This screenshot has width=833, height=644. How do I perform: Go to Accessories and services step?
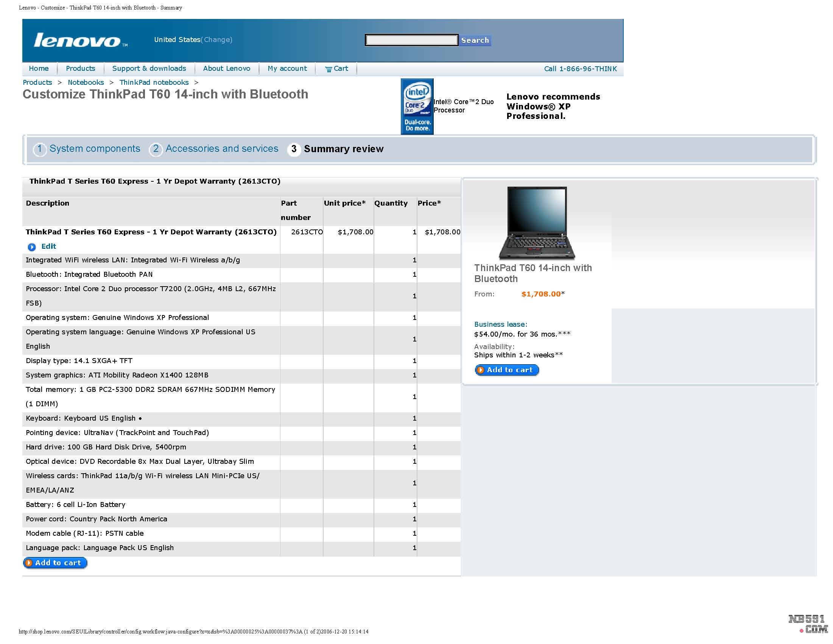coord(222,149)
